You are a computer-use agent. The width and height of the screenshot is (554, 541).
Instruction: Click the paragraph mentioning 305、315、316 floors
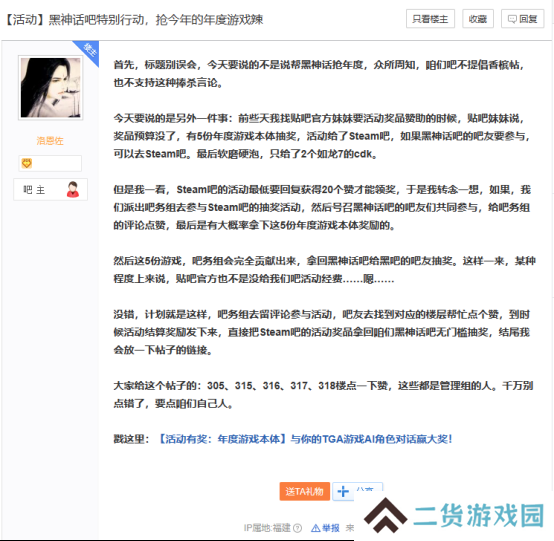323,394
